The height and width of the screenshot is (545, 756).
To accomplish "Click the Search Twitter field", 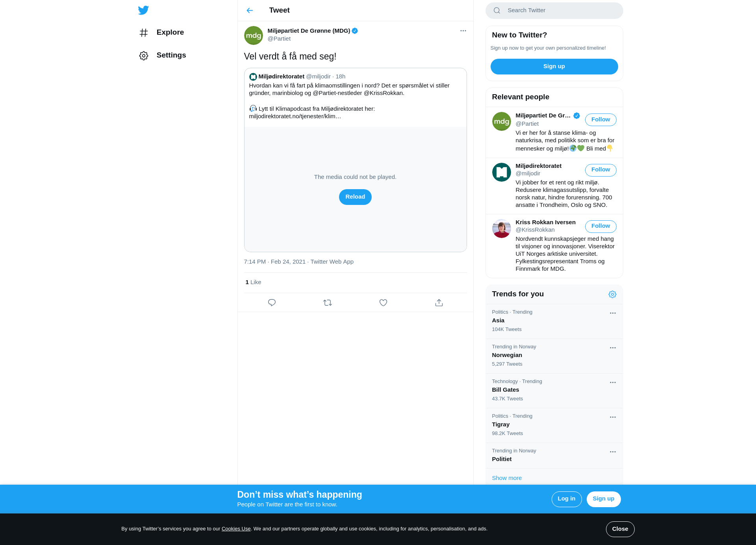I will coord(554,11).
